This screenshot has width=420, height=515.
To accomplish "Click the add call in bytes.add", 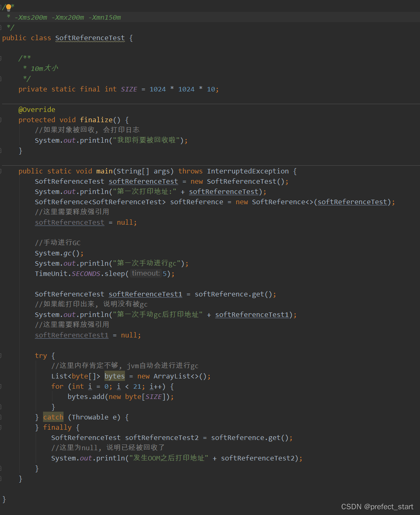I will point(98,397).
